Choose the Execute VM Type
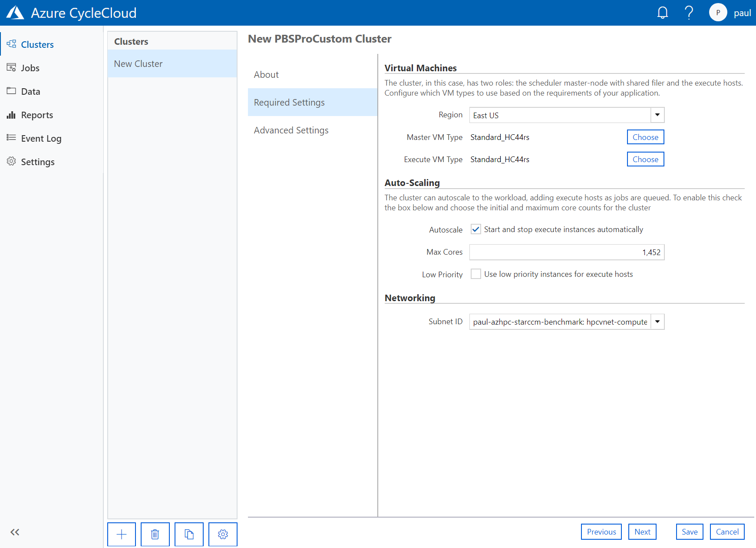 click(645, 159)
